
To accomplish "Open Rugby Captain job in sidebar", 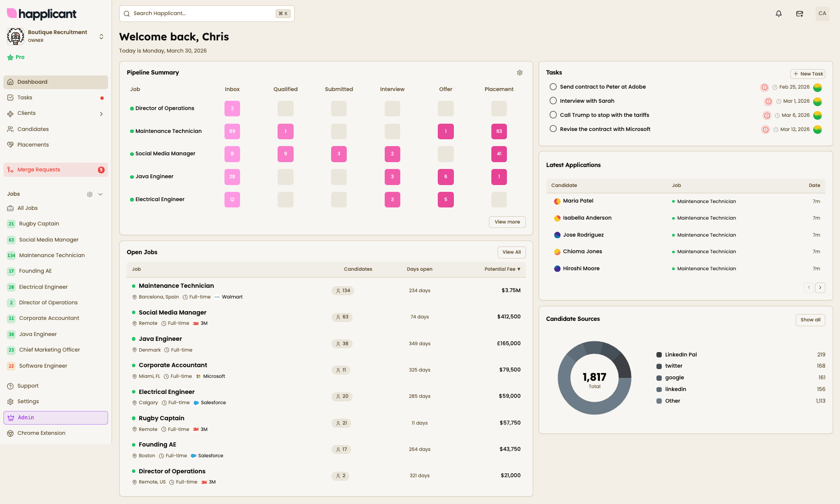I will tap(56, 224).
